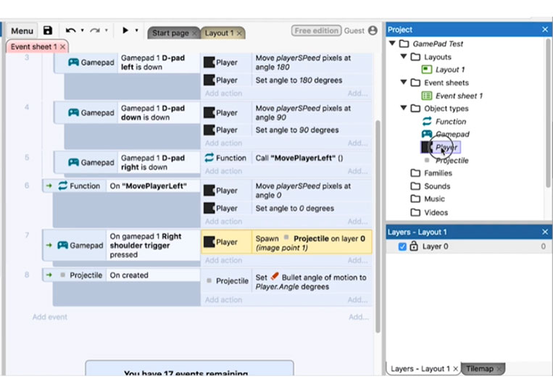
Task: Click Gamepad icon in Right shoulder trigger event
Action: coord(62,245)
